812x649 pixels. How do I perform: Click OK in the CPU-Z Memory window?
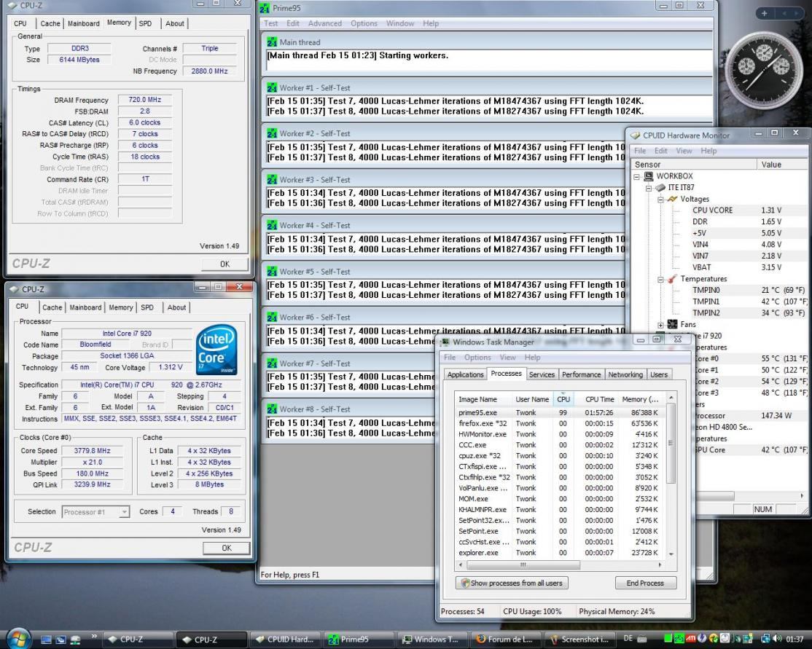pyautogui.click(x=225, y=264)
